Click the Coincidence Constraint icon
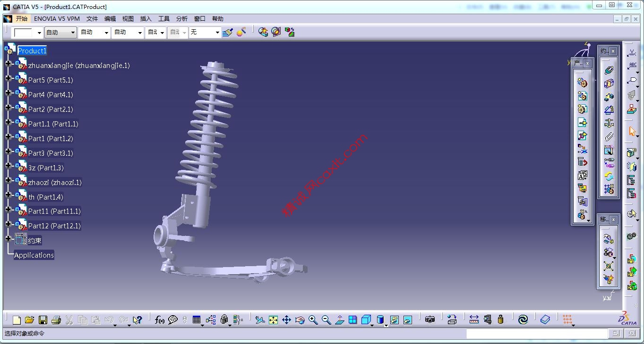This screenshot has width=644, height=344. (609, 70)
